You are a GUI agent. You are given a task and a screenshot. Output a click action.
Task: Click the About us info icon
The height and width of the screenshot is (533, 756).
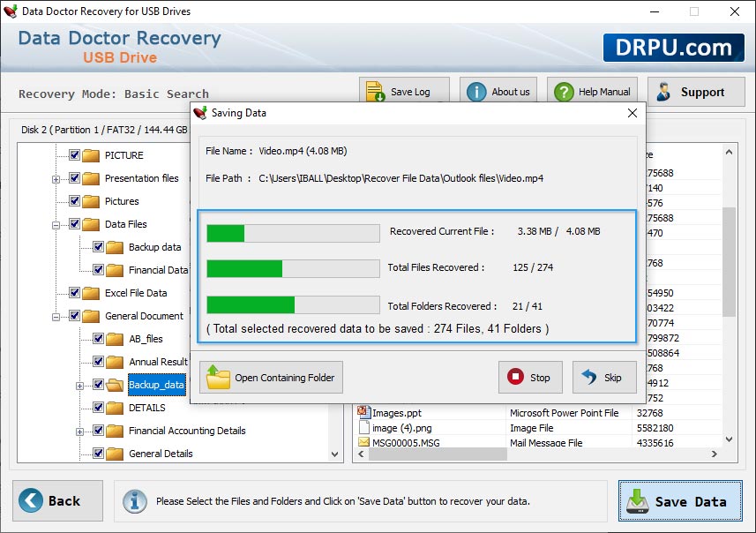point(476,92)
